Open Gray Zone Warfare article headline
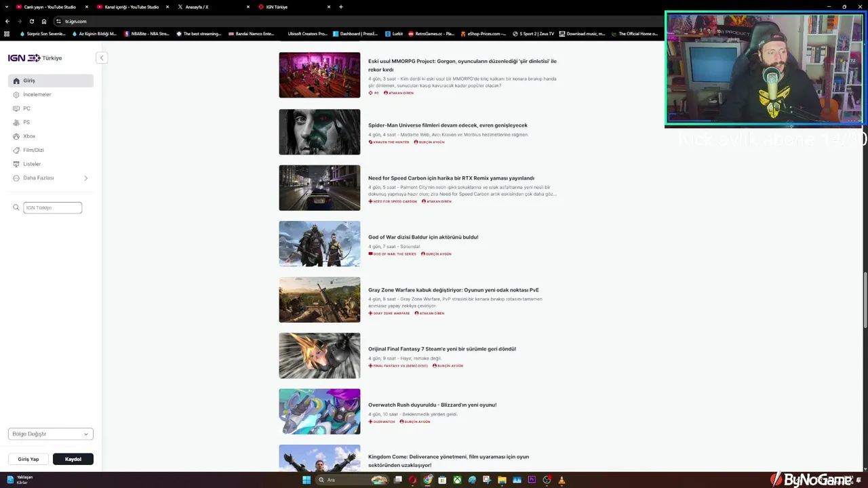 (454, 290)
